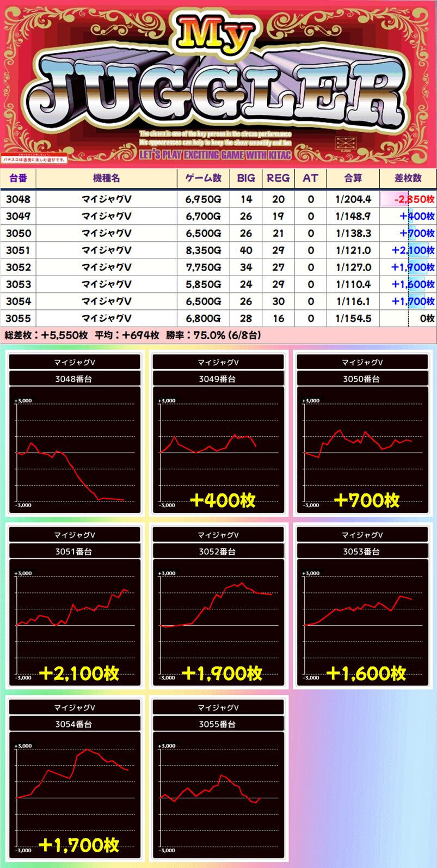Click the "LET'S PLAY EXCITING GAME WITH KITAC" text
Screen dimensions: 437x868
(216, 155)
